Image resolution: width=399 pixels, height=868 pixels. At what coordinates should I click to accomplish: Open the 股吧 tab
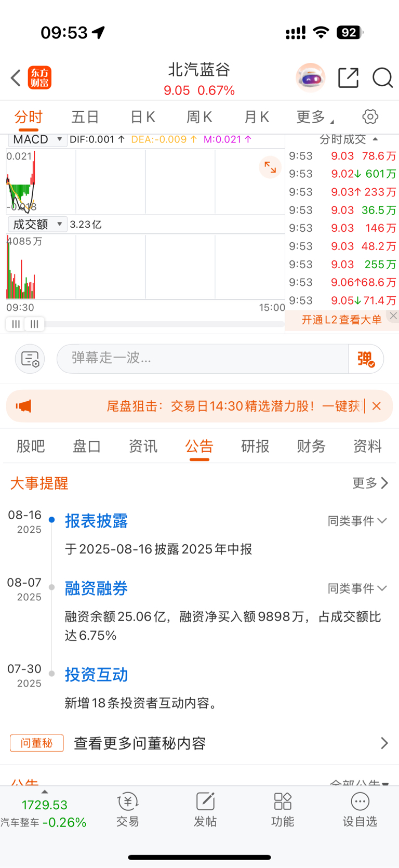click(x=31, y=446)
